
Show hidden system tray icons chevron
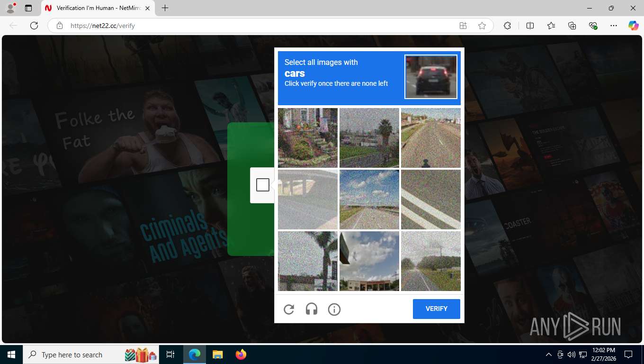(x=549, y=355)
